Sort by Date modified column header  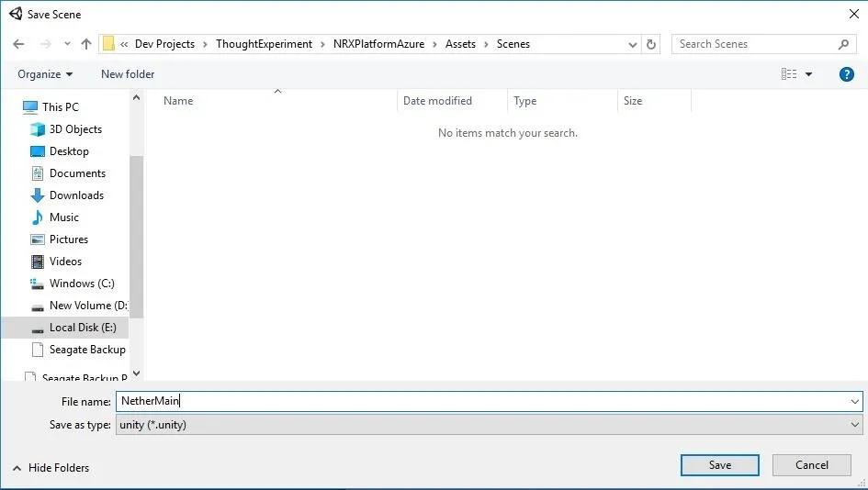tap(437, 101)
